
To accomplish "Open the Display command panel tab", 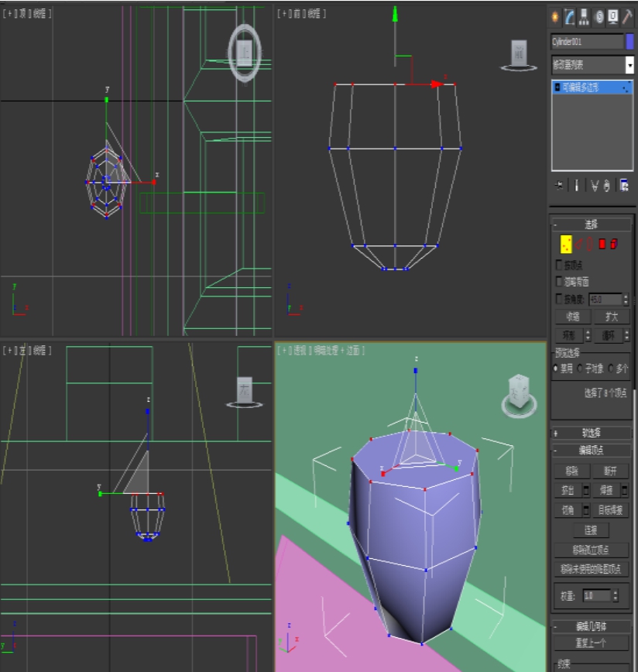I will point(613,17).
